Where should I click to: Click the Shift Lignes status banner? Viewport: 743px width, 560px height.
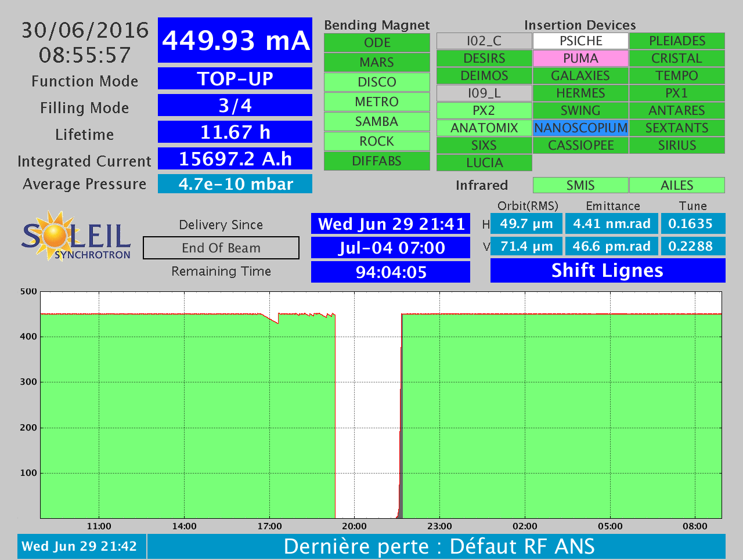[x=608, y=270]
